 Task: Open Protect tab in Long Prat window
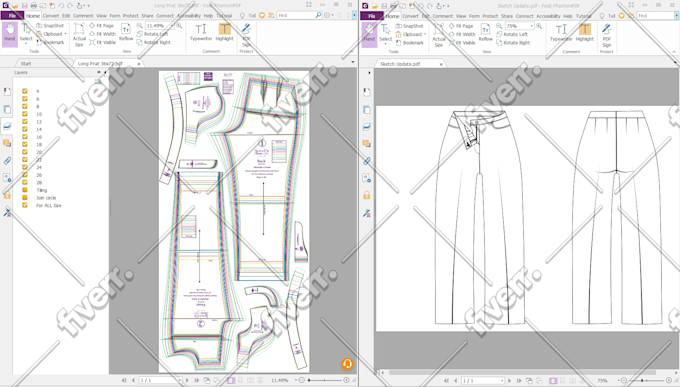[x=130, y=16]
